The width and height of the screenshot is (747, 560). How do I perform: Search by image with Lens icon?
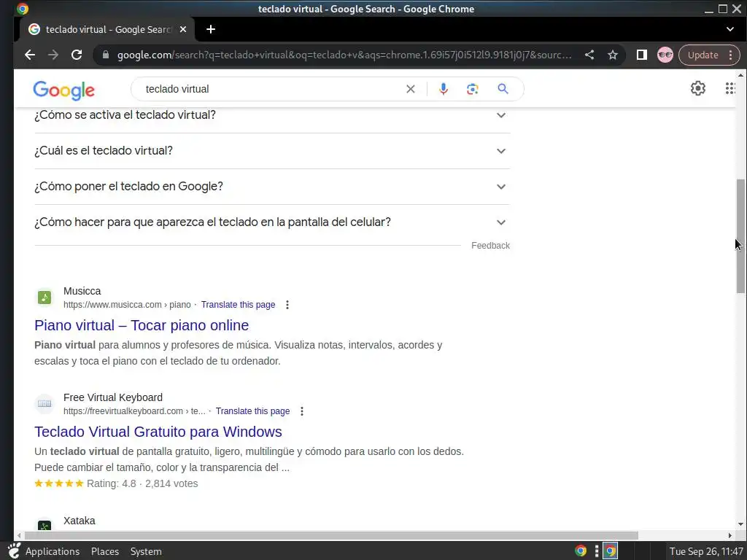[472, 89]
